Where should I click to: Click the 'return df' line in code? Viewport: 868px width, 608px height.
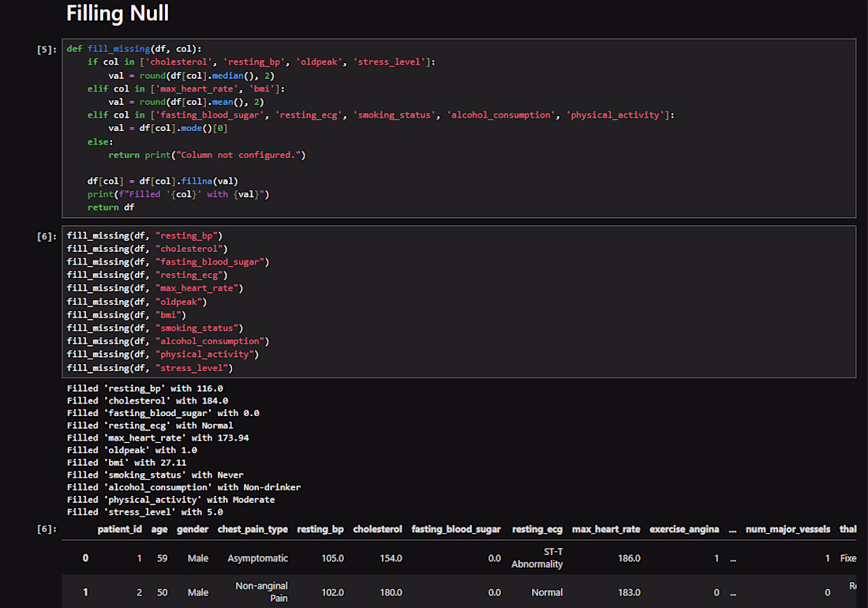pyautogui.click(x=110, y=208)
